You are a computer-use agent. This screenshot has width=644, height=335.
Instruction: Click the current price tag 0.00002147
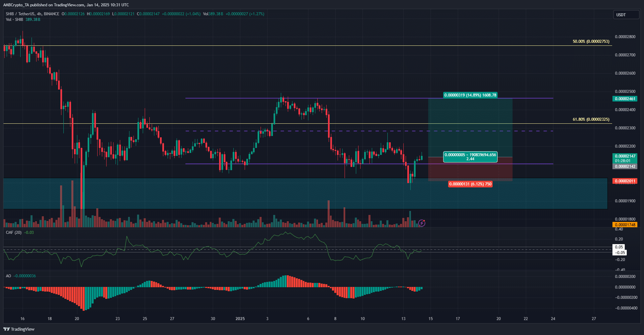click(x=625, y=156)
